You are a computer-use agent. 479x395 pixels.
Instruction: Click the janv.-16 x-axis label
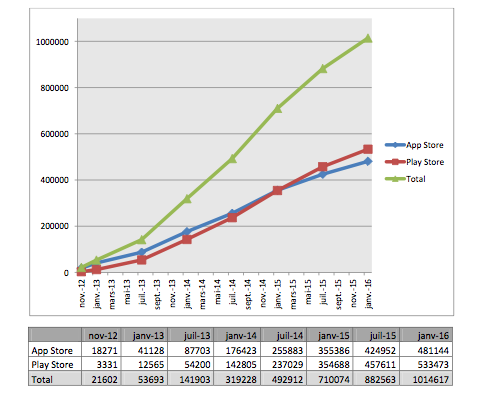coord(368,294)
